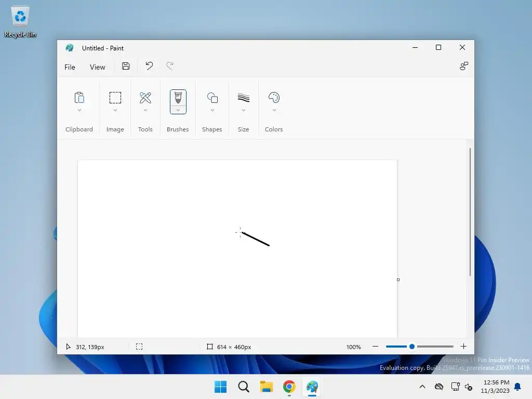Click the Paint app icon in title bar

(x=70, y=48)
